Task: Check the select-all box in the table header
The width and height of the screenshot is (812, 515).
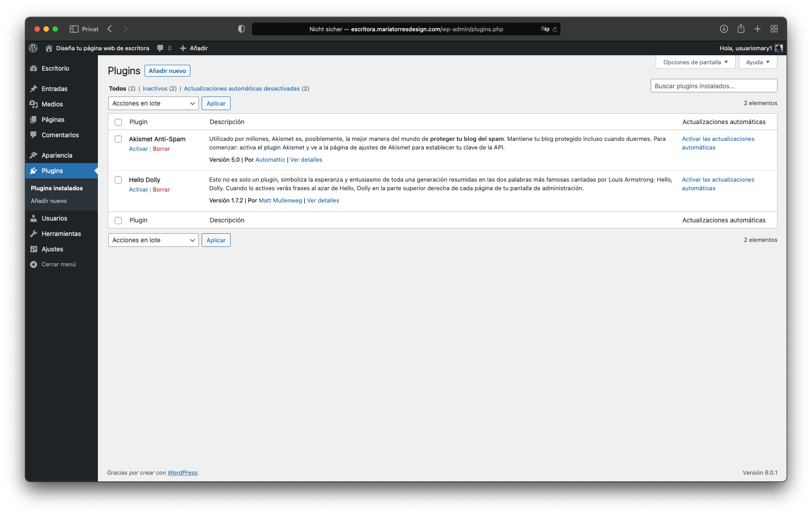Action: (x=118, y=122)
